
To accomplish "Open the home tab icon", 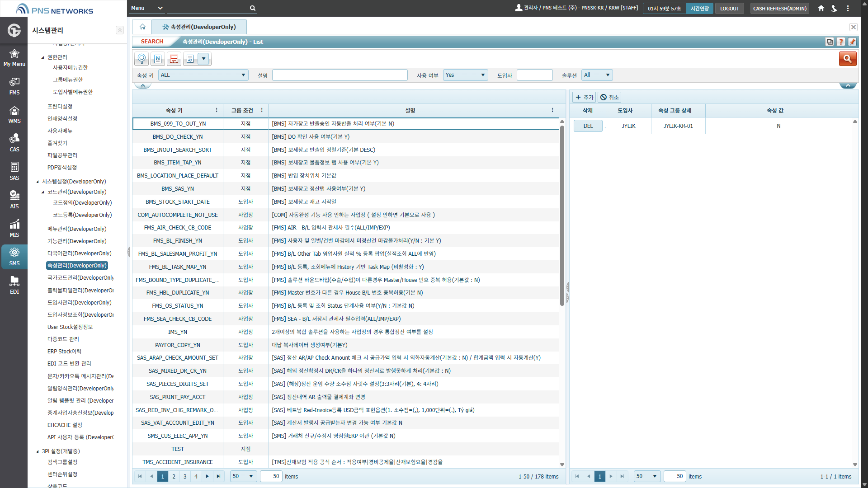I will coord(142,27).
